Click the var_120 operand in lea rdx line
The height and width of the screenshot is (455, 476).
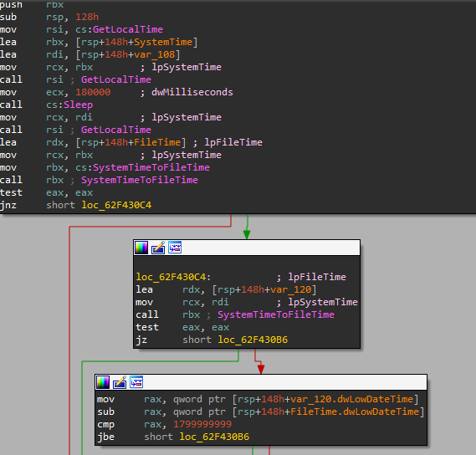point(291,289)
